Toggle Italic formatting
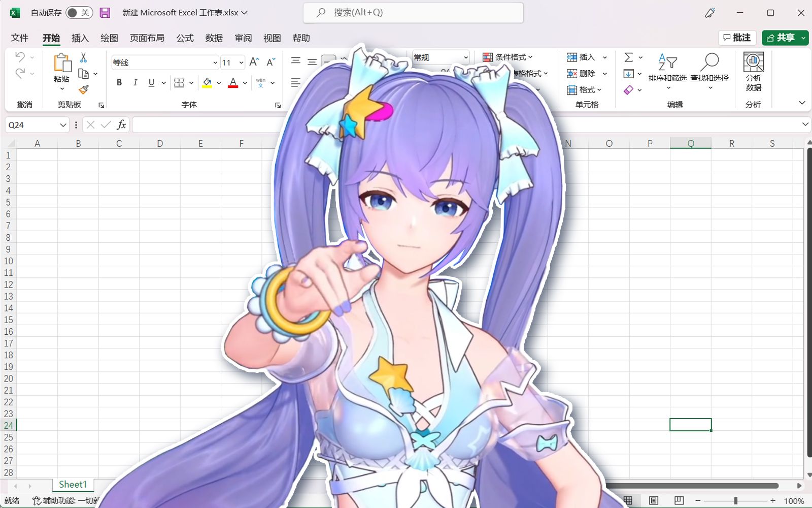Screen dimensions: 812x508 coord(135,82)
